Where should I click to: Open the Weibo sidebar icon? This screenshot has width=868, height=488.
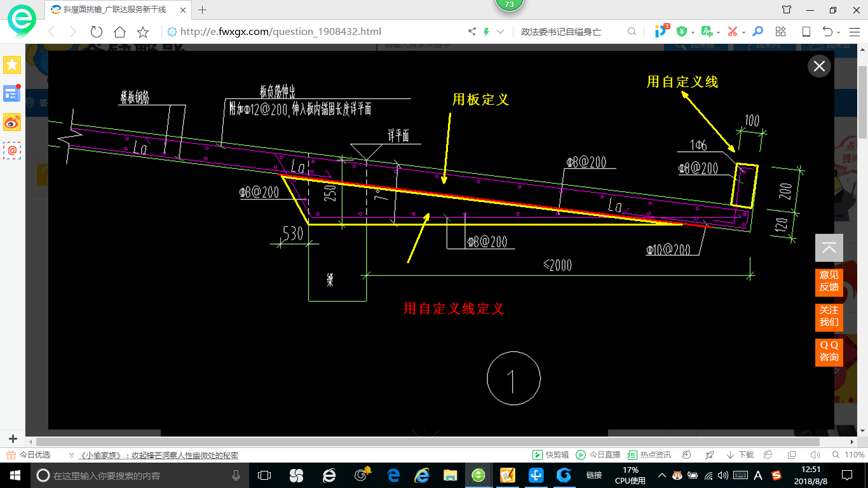click(12, 121)
